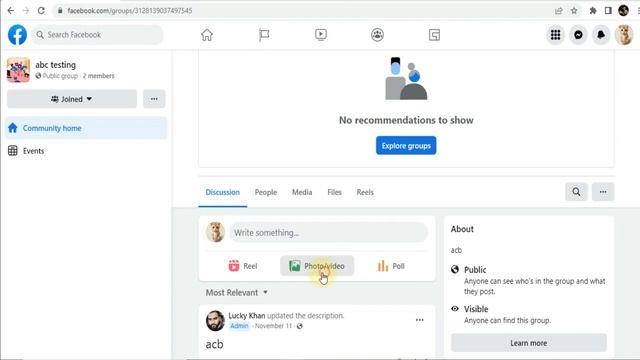640x360 pixels.
Task: Open Messenger chats
Action: click(578, 35)
